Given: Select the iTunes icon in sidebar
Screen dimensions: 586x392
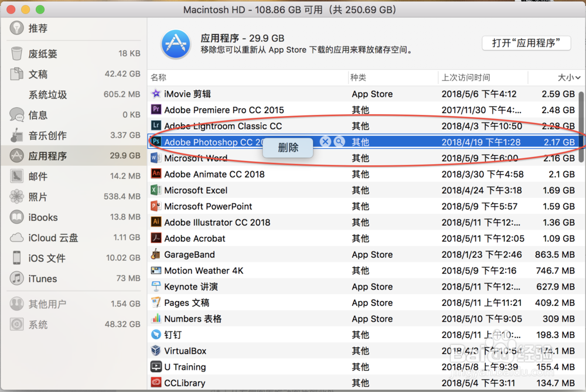Looking at the screenshot, I should pyautogui.click(x=17, y=279).
